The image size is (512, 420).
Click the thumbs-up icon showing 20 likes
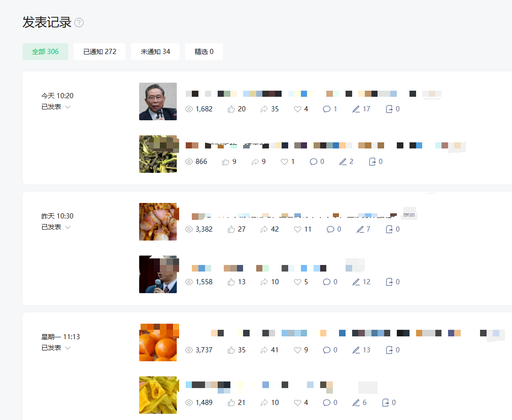pyautogui.click(x=231, y=109)
